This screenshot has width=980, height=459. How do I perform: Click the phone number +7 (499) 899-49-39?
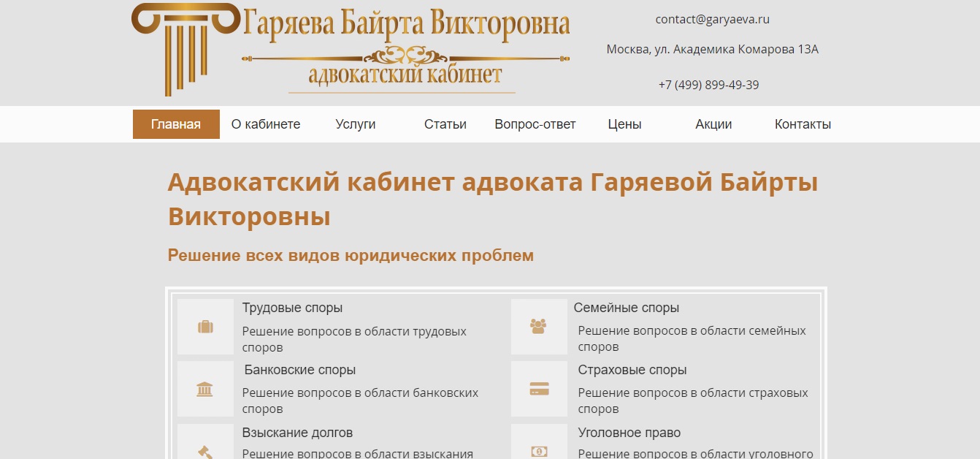click(708, 84)
